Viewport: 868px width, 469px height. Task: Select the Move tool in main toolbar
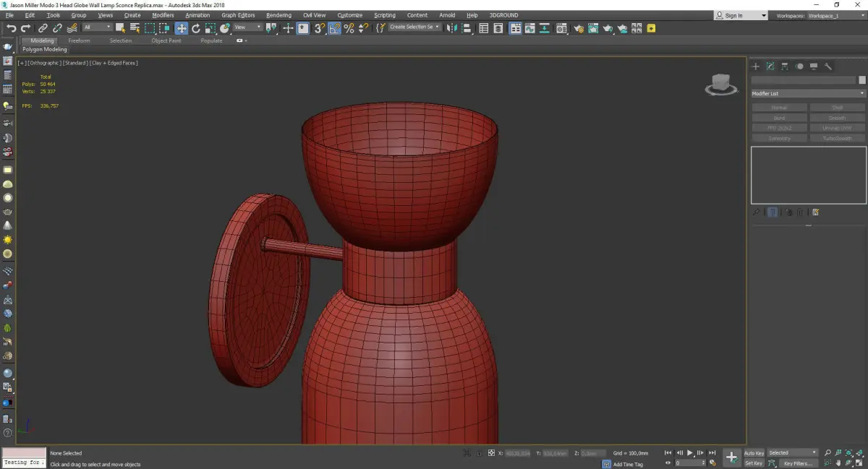pyautogui.click(x=181, y=28)
